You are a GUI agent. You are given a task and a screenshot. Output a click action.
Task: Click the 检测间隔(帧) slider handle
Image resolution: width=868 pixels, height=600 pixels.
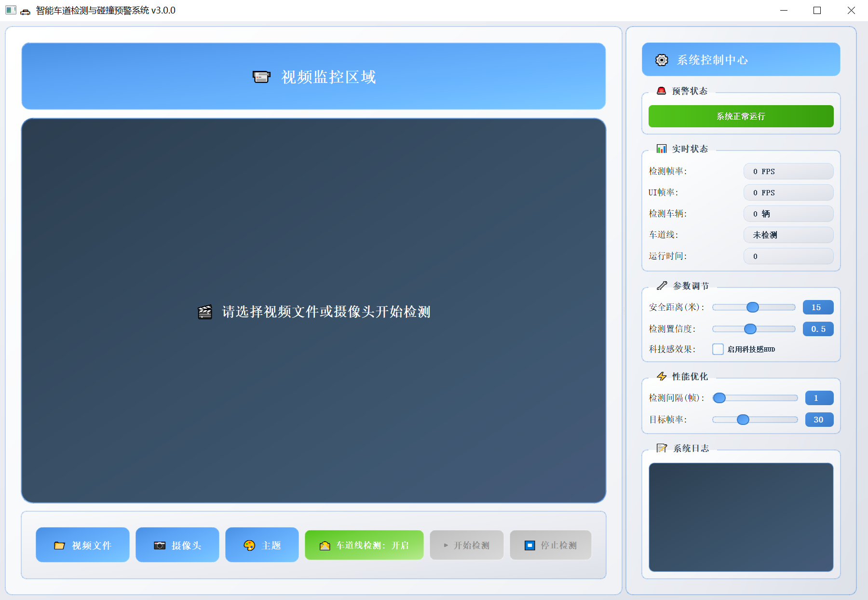pos(719,398)
